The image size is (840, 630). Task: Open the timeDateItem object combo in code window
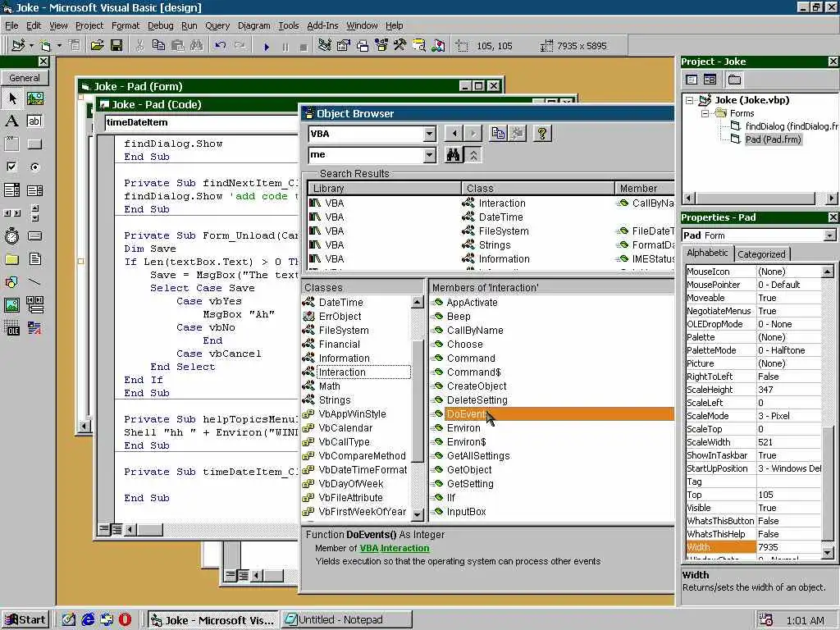coord(202,122)
